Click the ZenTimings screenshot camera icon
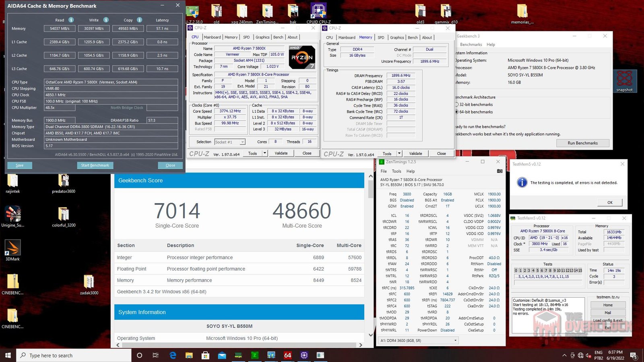The height and width of the screenshot is (362, 644). coord(500,171)
